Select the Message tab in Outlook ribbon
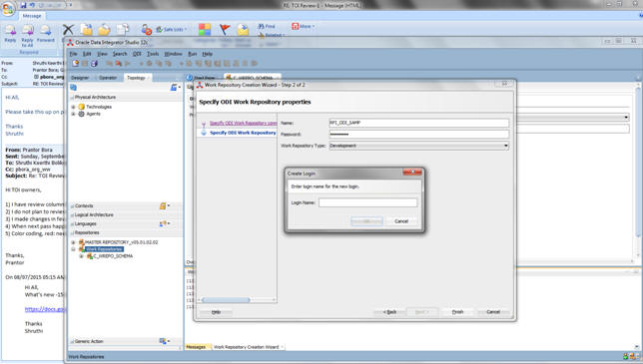The image size is (643, 364). pos(32,16)
